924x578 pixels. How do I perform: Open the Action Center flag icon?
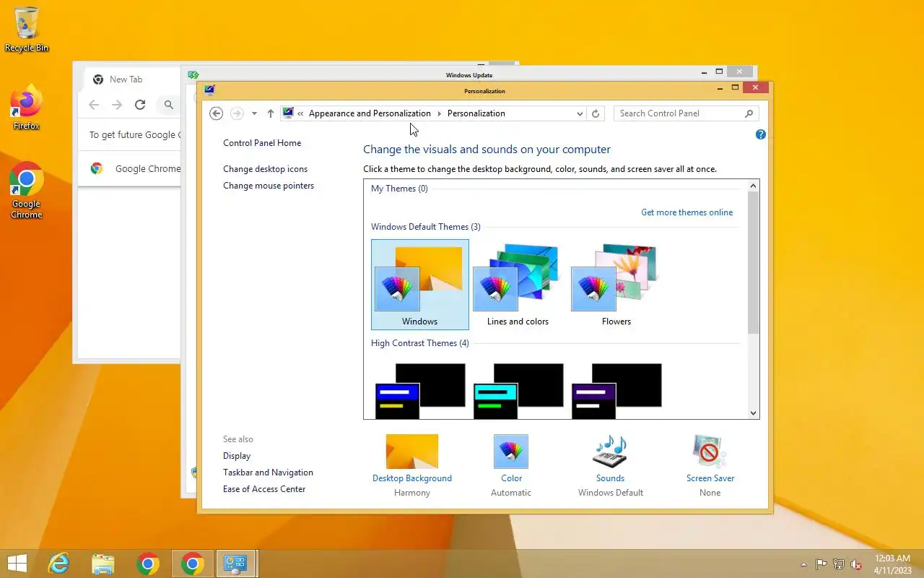tap(821, 564)
